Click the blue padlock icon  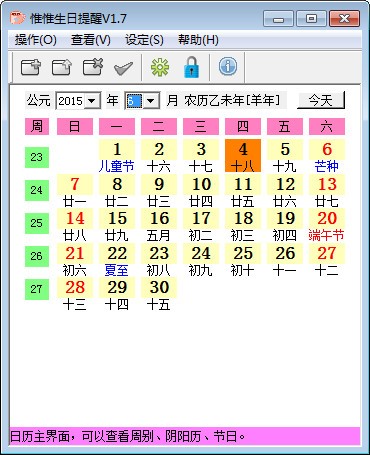point(192,67)
